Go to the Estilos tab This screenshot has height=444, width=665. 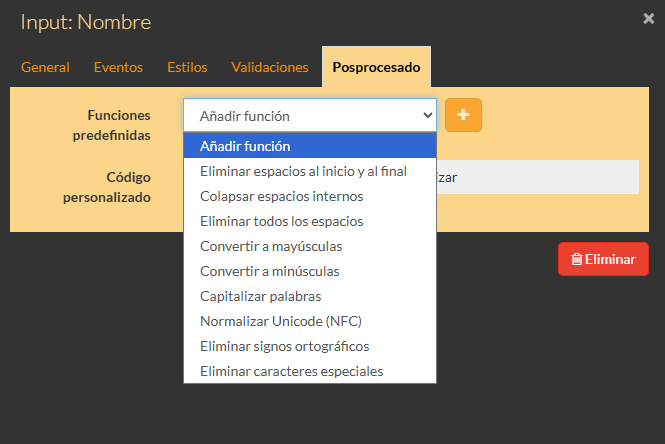[187, 67]
